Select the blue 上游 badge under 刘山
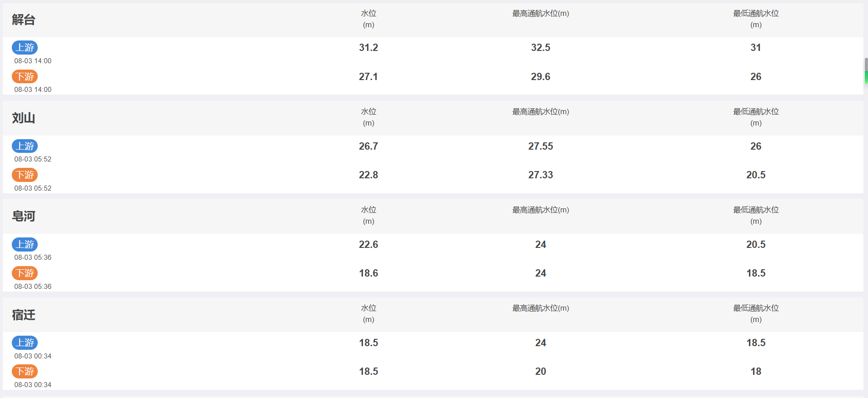The image size is (868, 398). pyautogui.click(x=25, y=146)
